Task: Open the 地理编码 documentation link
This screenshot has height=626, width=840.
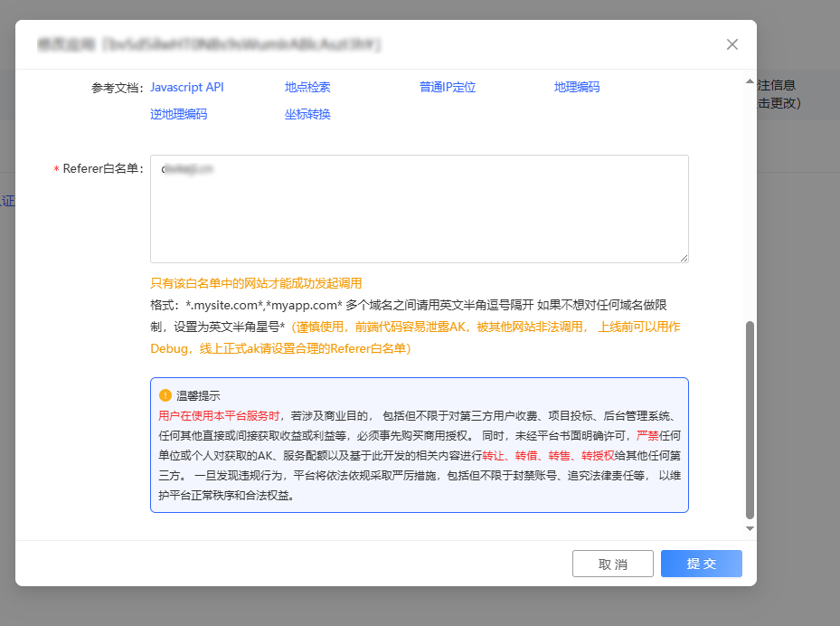Action: 577,88
